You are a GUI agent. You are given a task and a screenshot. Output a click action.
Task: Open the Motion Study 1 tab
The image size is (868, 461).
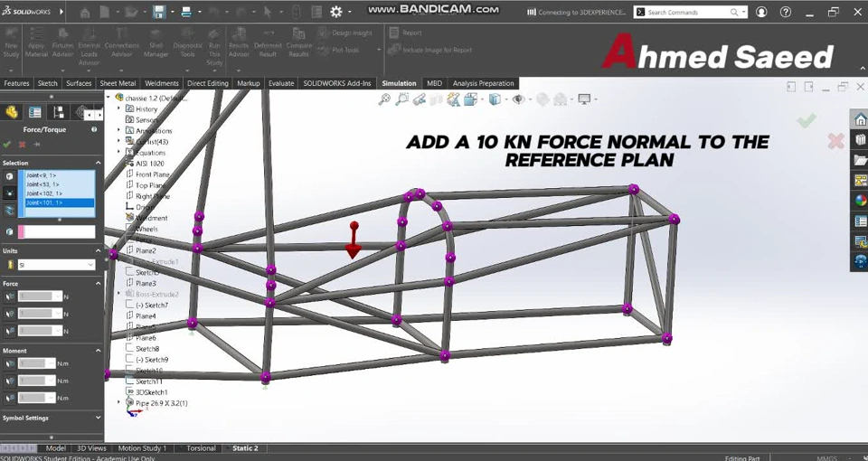point(142,448)
